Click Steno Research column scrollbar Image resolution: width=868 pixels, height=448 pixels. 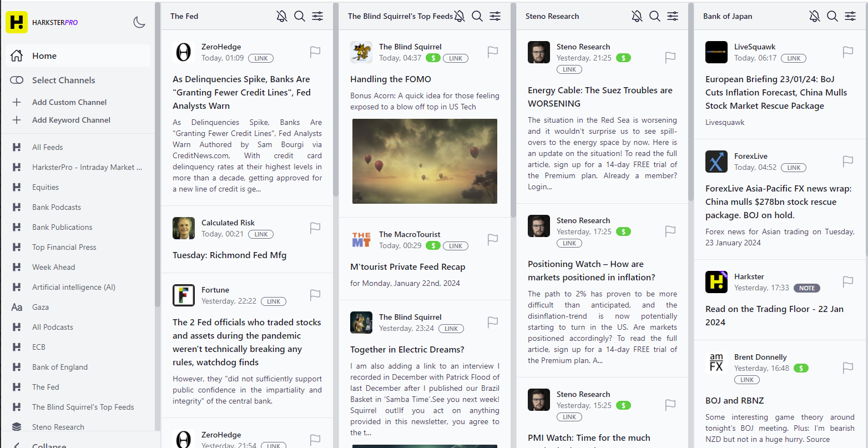point(690,103)
